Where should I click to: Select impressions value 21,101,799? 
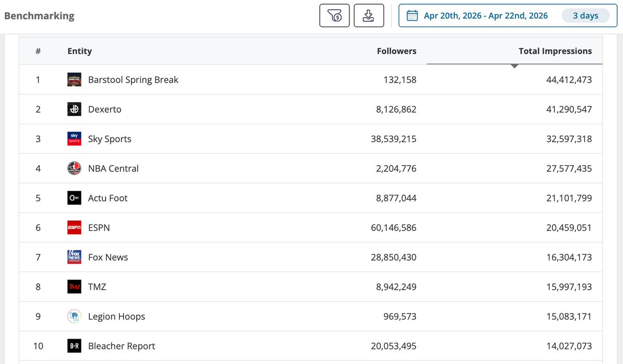click(568, 198)
